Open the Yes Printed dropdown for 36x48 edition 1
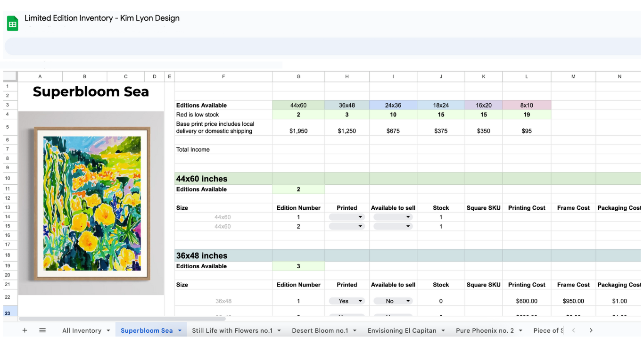This screenshot has height=362, width=644. click(x=347, y=301)
